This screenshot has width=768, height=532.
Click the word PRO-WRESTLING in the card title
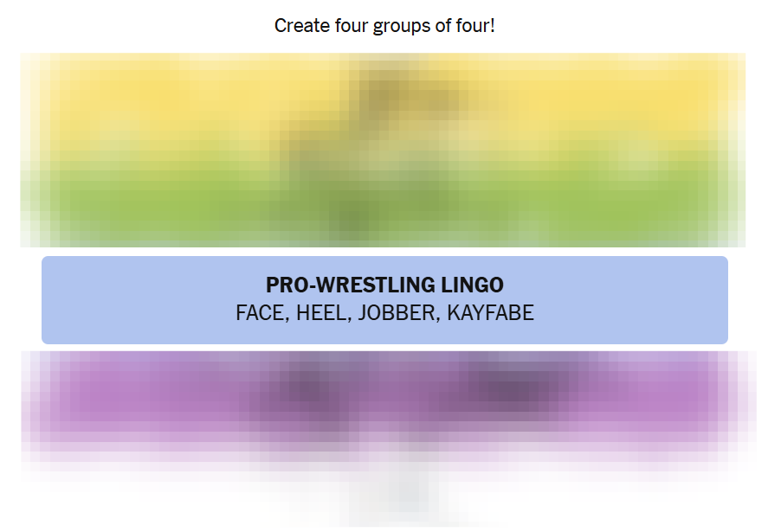(350, 285)
